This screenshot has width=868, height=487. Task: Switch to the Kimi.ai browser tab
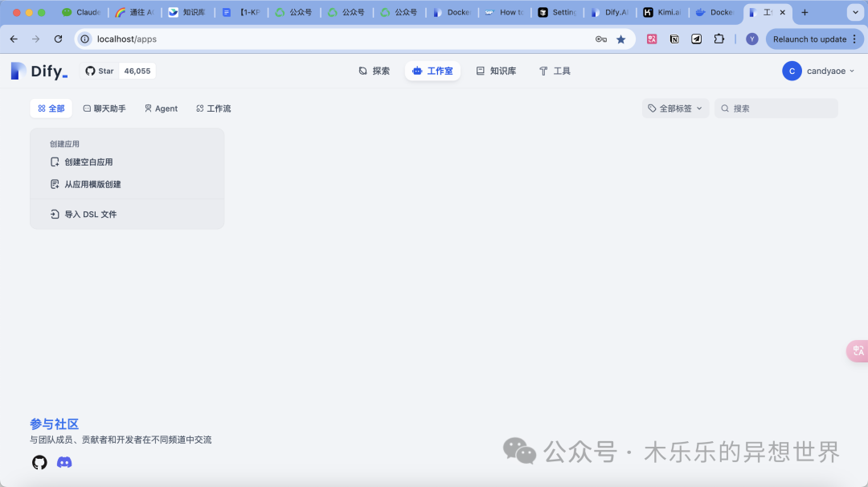tap(662, 12)
